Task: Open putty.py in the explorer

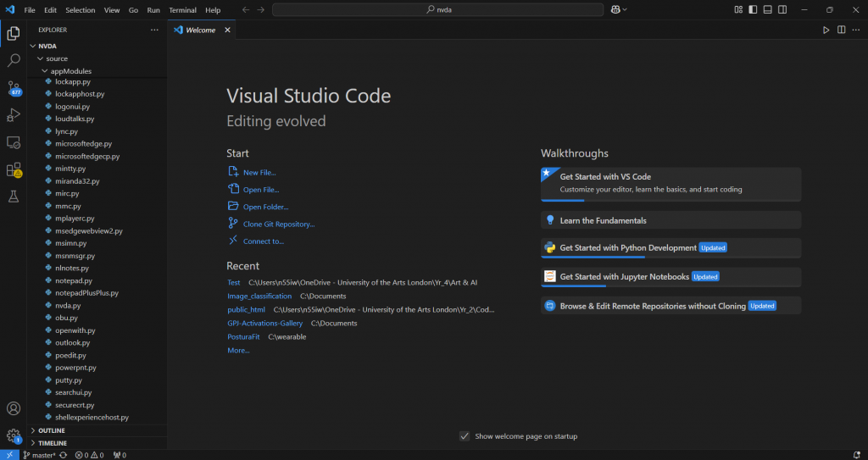Action: [x=69, y=380]
